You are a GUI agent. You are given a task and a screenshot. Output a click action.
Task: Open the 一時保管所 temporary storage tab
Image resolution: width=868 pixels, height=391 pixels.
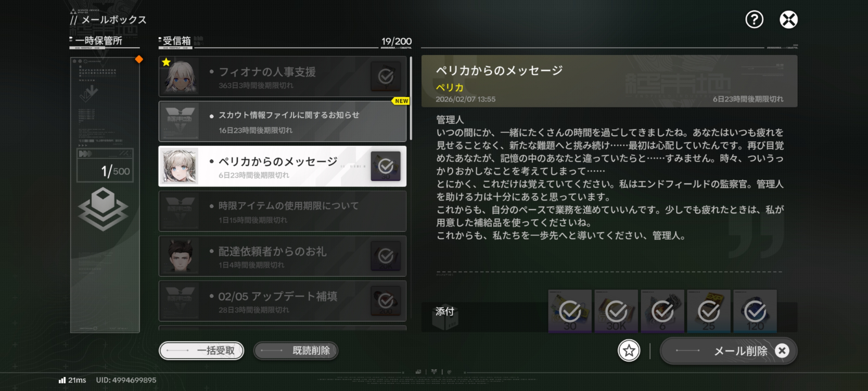coord(99,41)
